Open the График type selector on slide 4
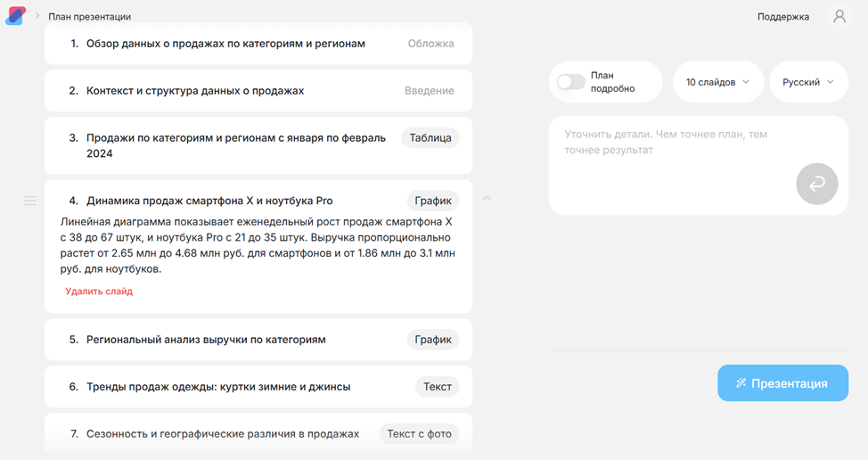This screenshot has width=868, height=460. point(433,201)
